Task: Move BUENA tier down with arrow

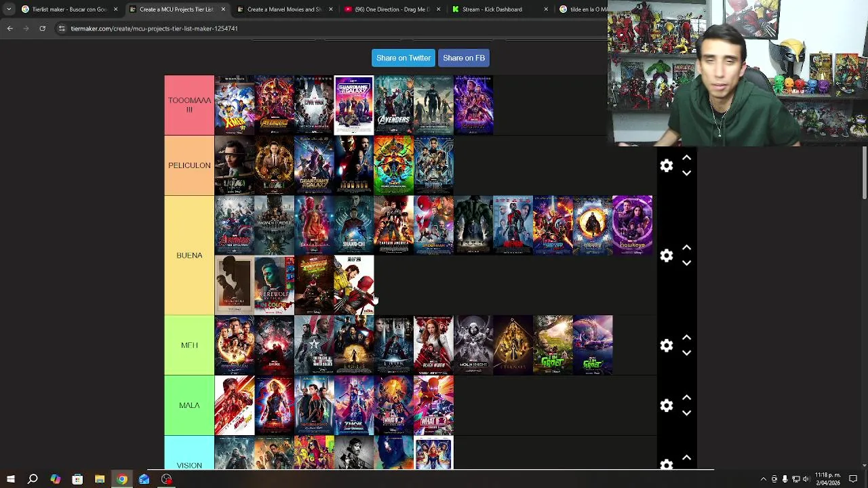Action: click(686, 263)
